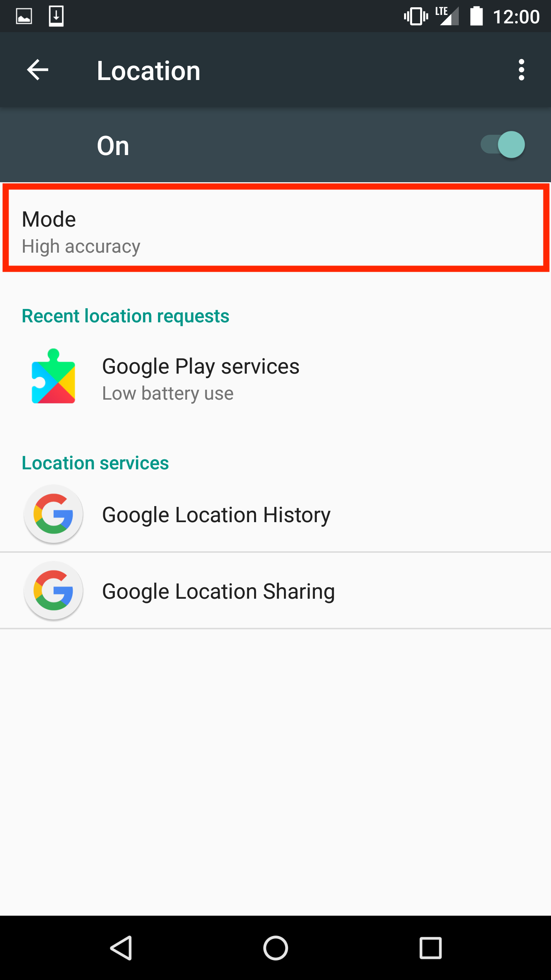Tap High accuracy mode subtitle

[x=81, y=246]
